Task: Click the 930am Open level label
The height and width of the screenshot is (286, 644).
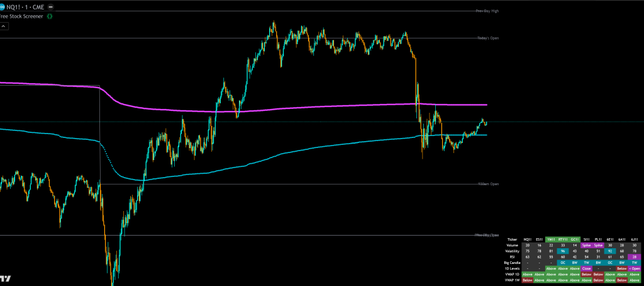Action: [x=487, y=184]
